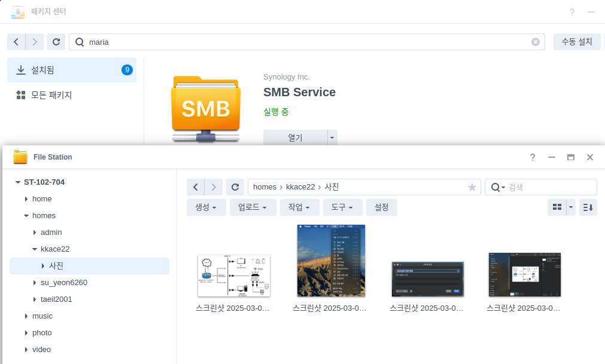
Task: Expand the music folder in tree
Action: (x=26, y=316)
